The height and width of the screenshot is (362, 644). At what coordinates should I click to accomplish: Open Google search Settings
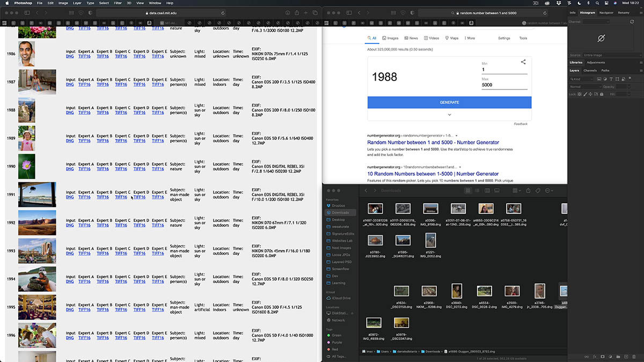point(504,38)
